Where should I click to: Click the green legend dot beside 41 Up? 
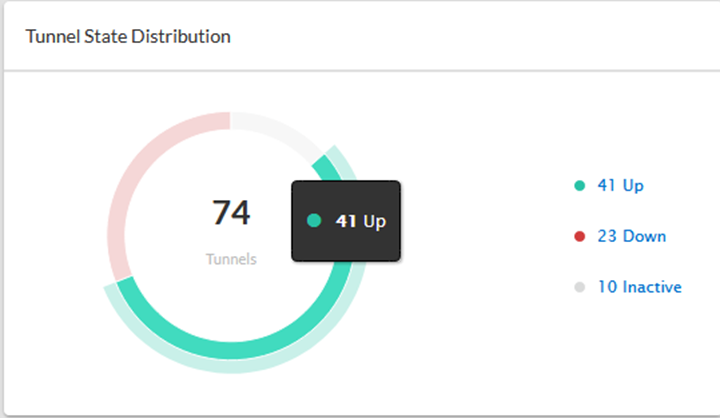[579, 185]
